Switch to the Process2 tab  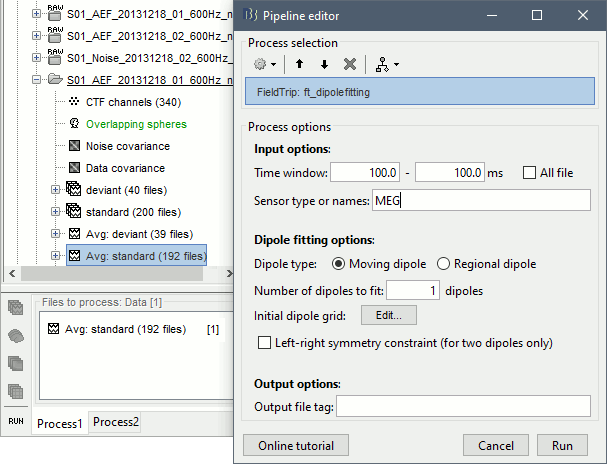coord(116,422)
